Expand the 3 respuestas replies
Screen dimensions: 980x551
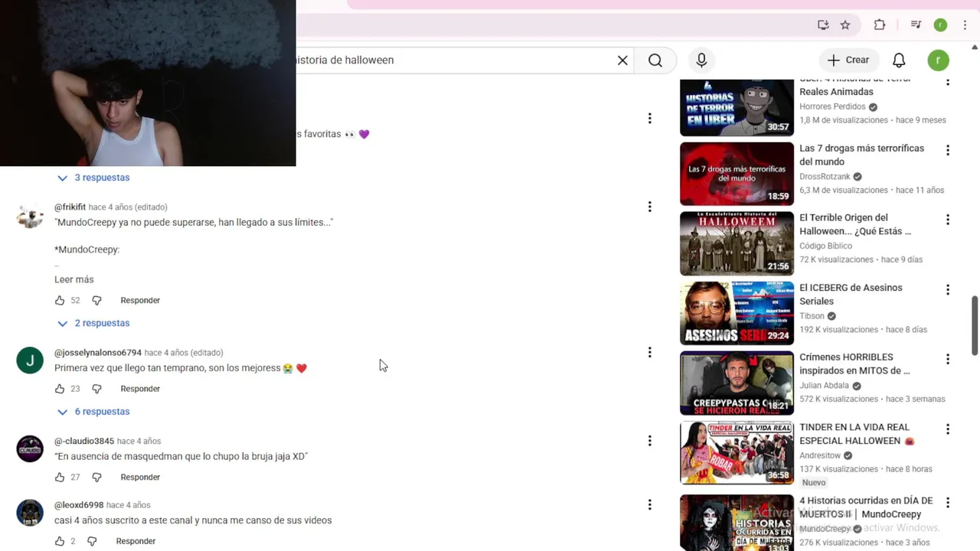point(93,178)
